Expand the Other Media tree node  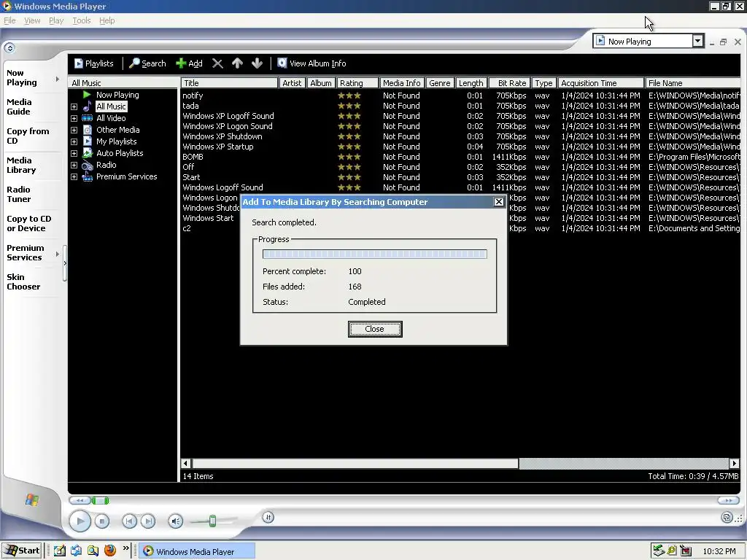point(74,130)
